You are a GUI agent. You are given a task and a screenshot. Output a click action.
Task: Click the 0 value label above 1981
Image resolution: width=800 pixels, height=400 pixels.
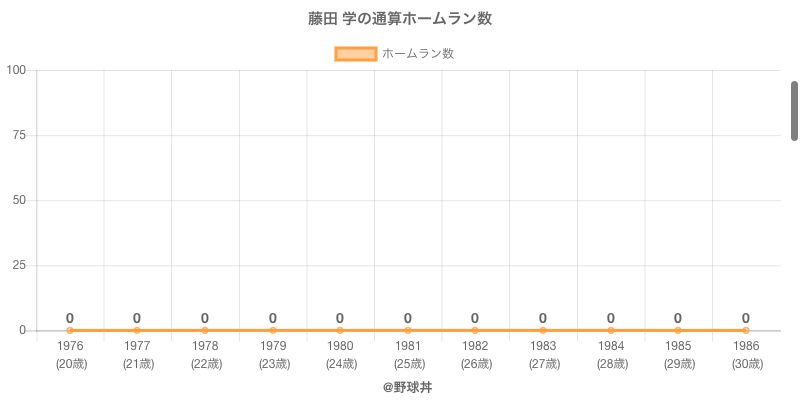pyautogui.click(x=408, y=318)
